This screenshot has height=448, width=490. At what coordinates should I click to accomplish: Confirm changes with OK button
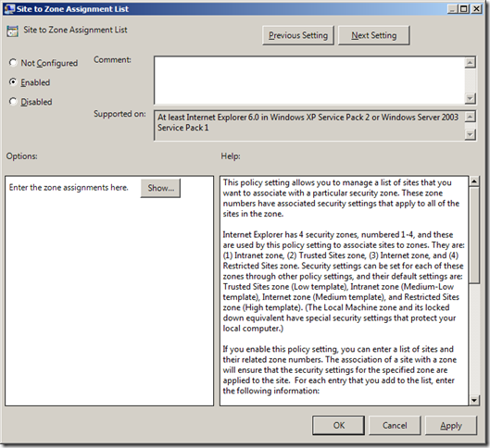tap(339, 425)
